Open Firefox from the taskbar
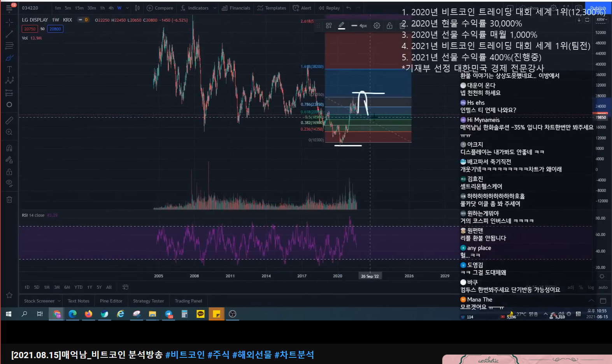The image size is (612, 364). click(89, 314)
